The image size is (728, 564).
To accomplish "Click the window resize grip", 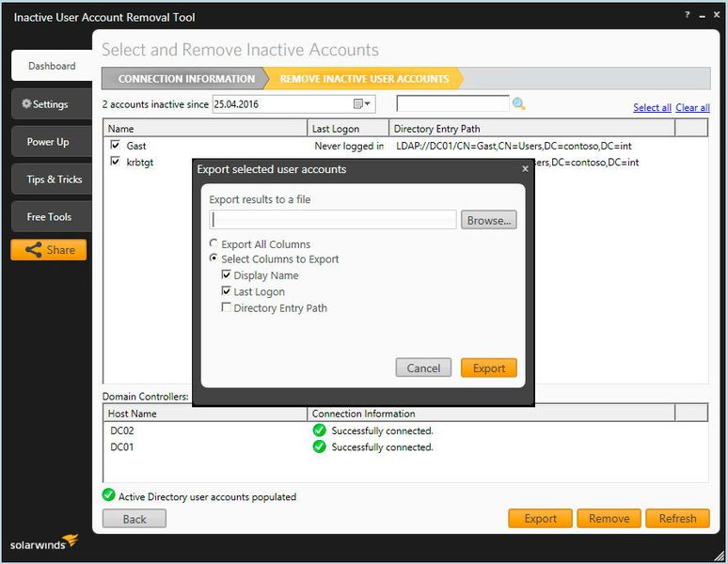I will tap(720, 556).
